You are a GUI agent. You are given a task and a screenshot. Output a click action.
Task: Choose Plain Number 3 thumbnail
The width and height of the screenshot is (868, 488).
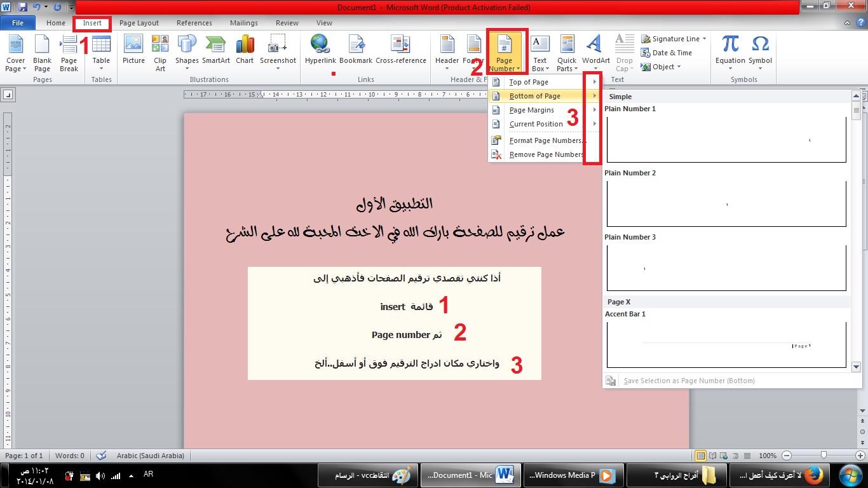[726, 268]
